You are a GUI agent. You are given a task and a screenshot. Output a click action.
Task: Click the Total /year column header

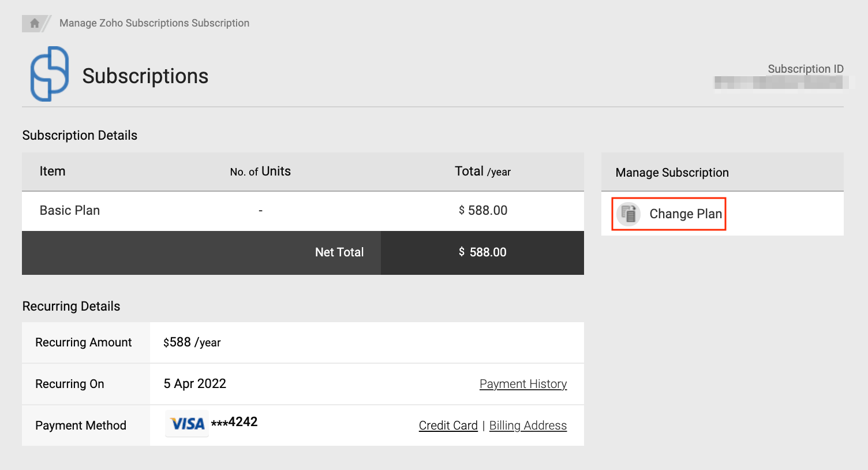click(482, 171)
